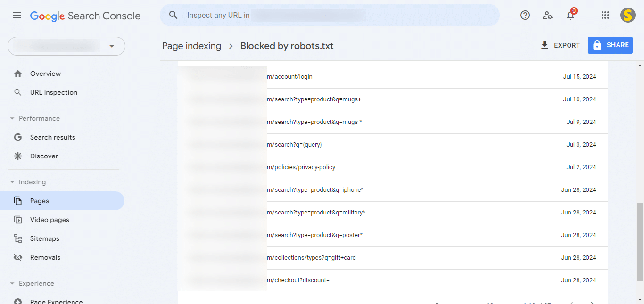The image size is (644, 304).
Task: Select the /checkout?discount= row
Action: coord(393,280)
